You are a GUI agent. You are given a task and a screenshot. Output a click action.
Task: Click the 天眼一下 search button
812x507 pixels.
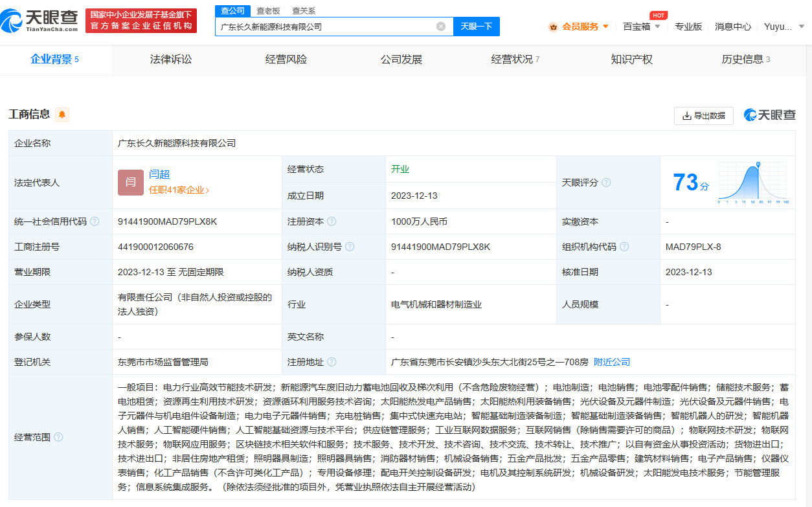coord(476,27)
